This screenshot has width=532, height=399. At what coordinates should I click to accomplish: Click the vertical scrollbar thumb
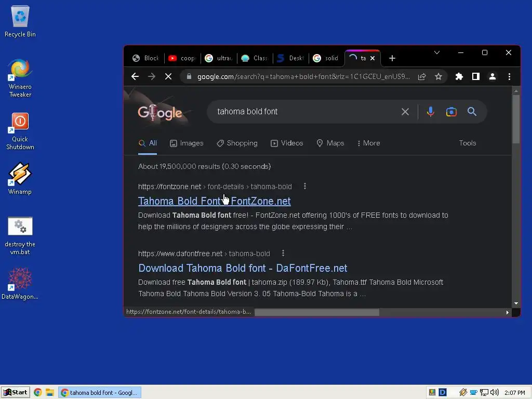click(x=516, y=119)
